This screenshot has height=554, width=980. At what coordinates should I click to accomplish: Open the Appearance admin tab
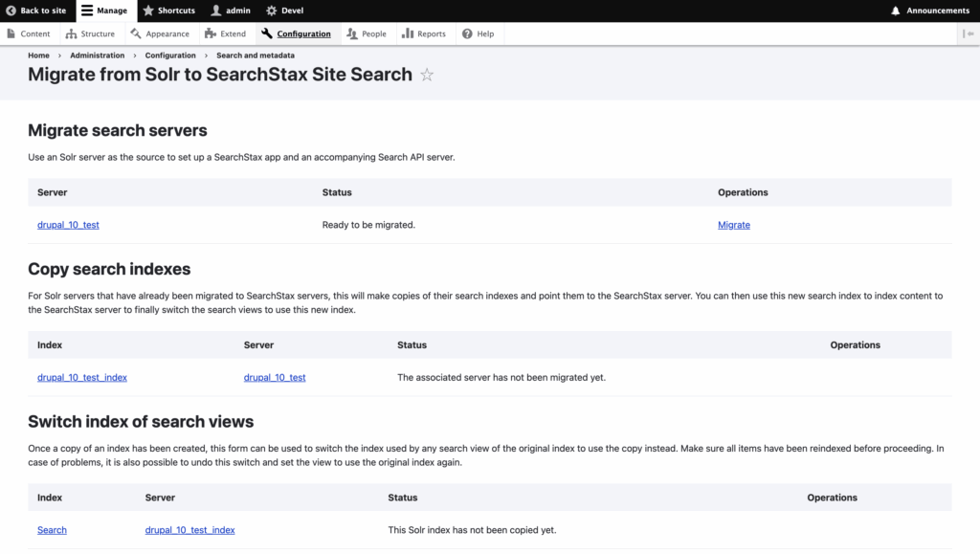(160, 33)
